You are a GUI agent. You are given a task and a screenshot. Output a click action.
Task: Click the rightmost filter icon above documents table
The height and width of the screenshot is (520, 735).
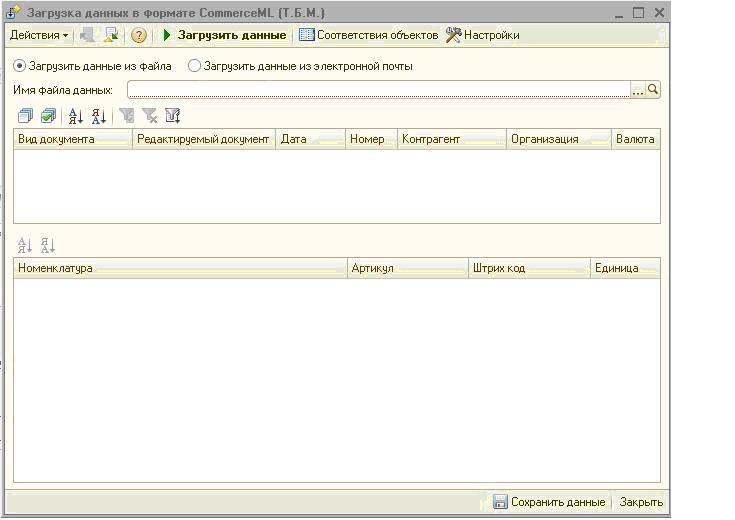172,116
